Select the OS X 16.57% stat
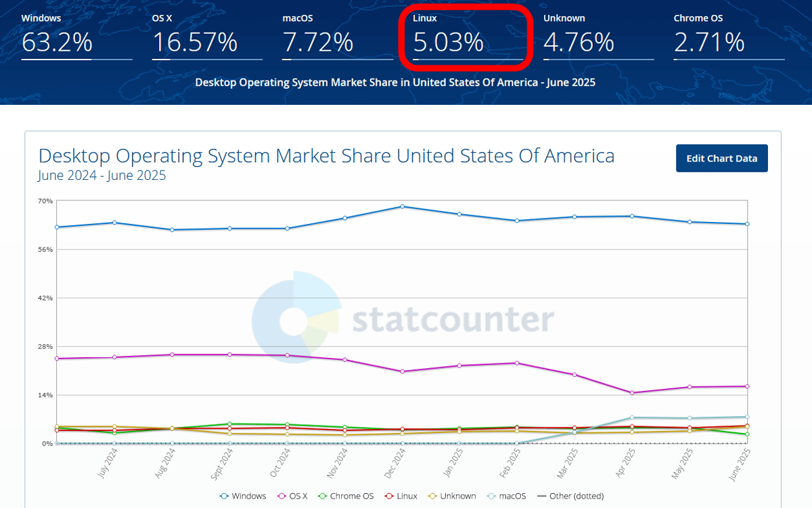The height and width of the screenshot is (508, 812). pyautogui.click(x=207, y=36)
